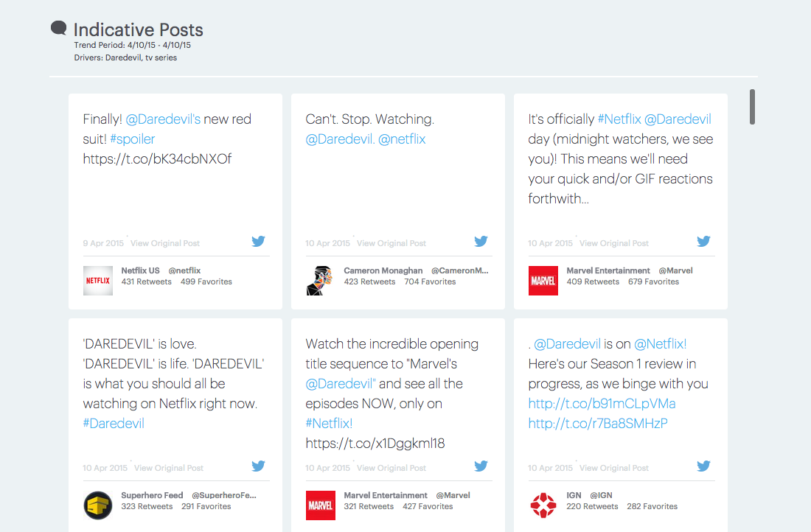View original post of the title sequence tweet
The height and width of the screenshot is (532, 811).
(x=391, y=468)
